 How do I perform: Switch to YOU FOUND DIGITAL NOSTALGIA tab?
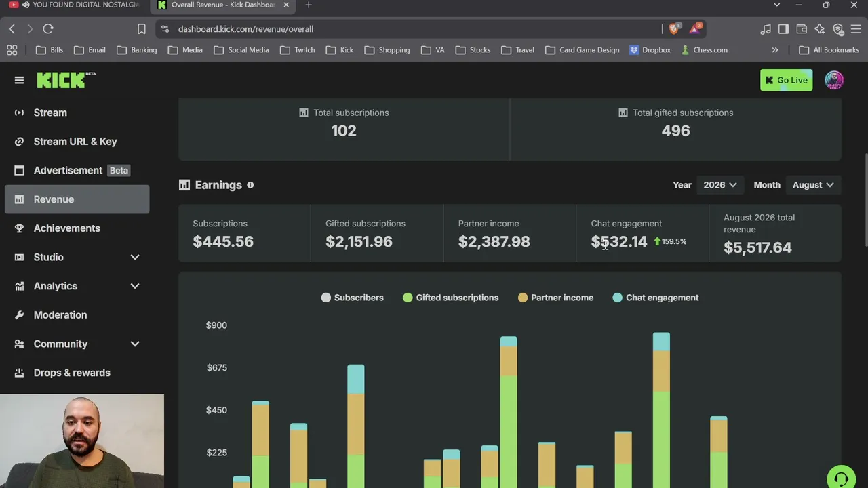(x=75, y=5)
